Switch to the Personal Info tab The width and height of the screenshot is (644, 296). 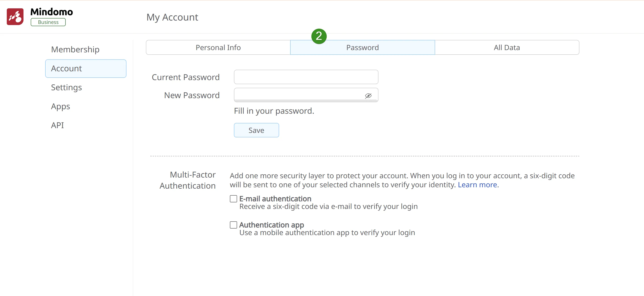coord(218,47)
